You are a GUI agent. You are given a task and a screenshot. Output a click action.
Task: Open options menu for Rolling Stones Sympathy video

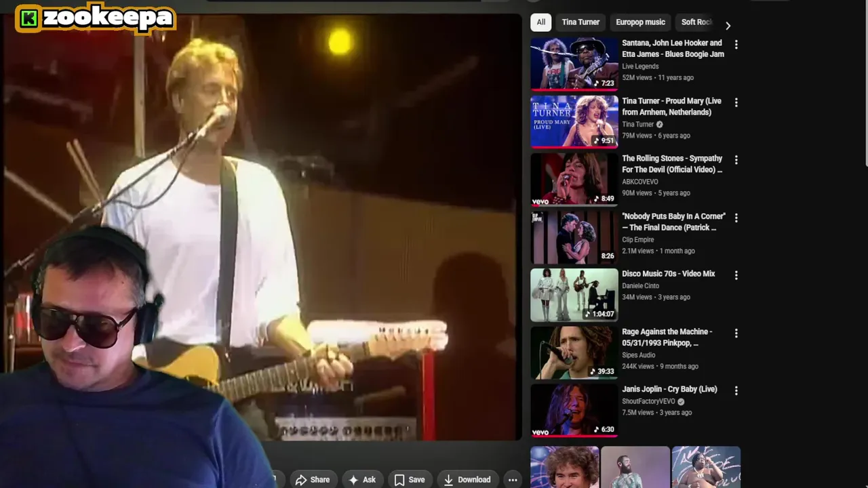[736, 160]
